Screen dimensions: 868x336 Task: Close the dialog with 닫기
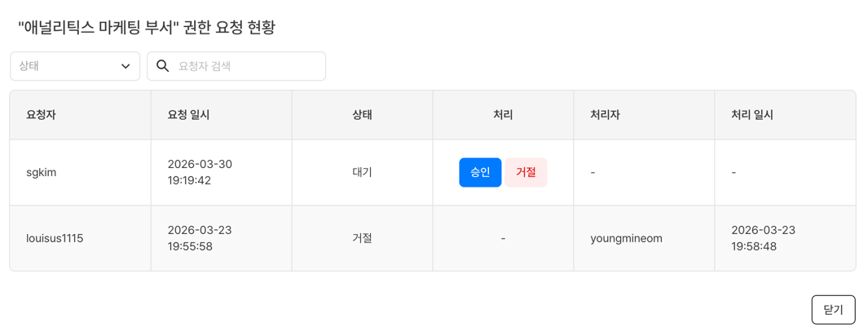[x=833, y=310]
